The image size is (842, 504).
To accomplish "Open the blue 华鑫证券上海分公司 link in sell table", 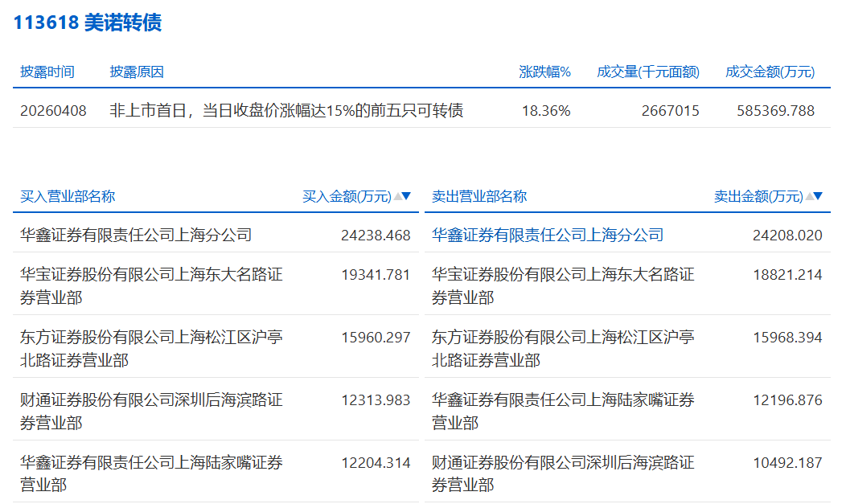I will click(548, 235).
